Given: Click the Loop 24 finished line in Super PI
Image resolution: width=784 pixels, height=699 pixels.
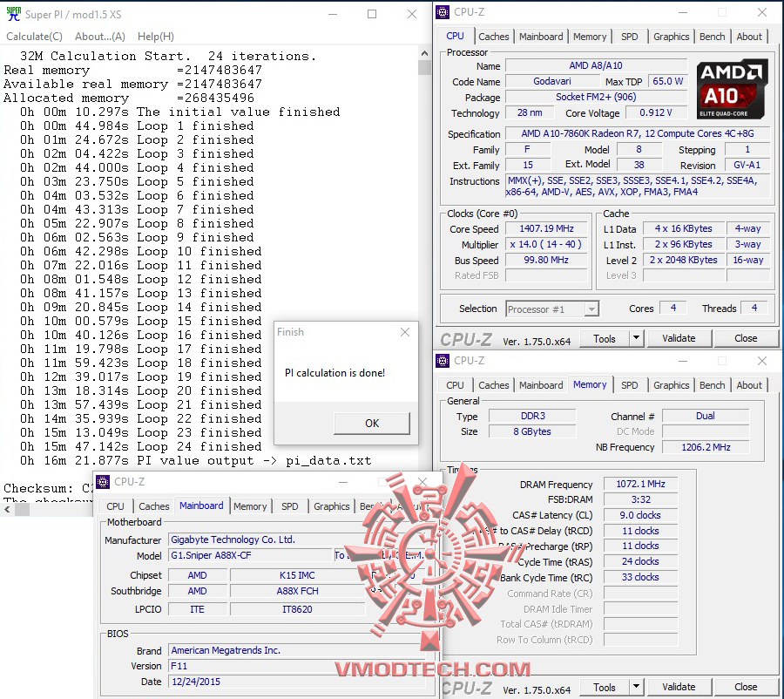Looking at the screenshot, I should (x=140, y=446).
